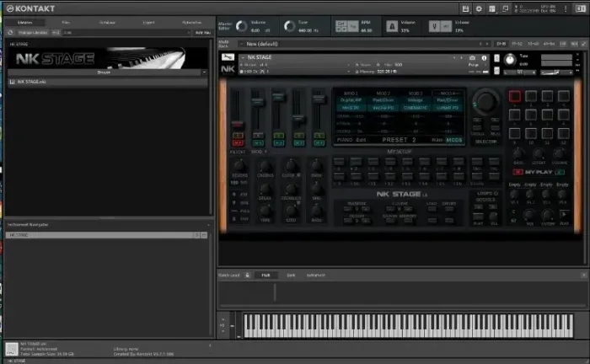Image resolution: width=590 pixels, height=364 pixels.
Task: Switch to Automation browser tab
Action: 191,22
